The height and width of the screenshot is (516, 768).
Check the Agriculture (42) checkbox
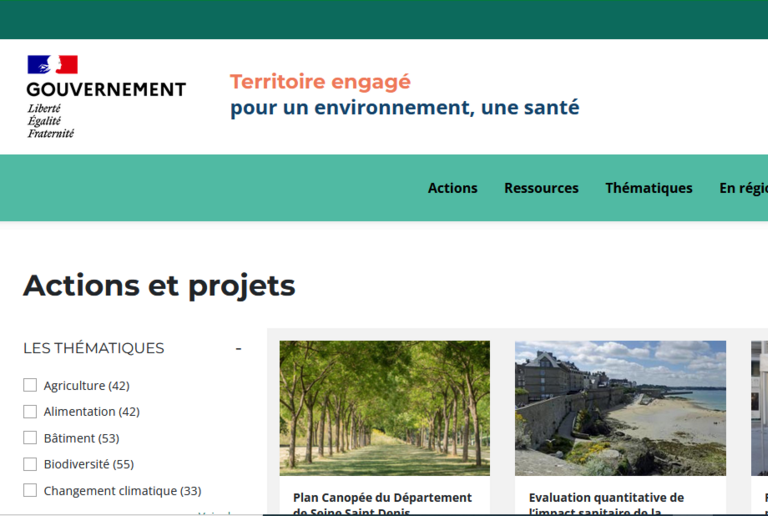pyautogui.click(x=30, y=385)
